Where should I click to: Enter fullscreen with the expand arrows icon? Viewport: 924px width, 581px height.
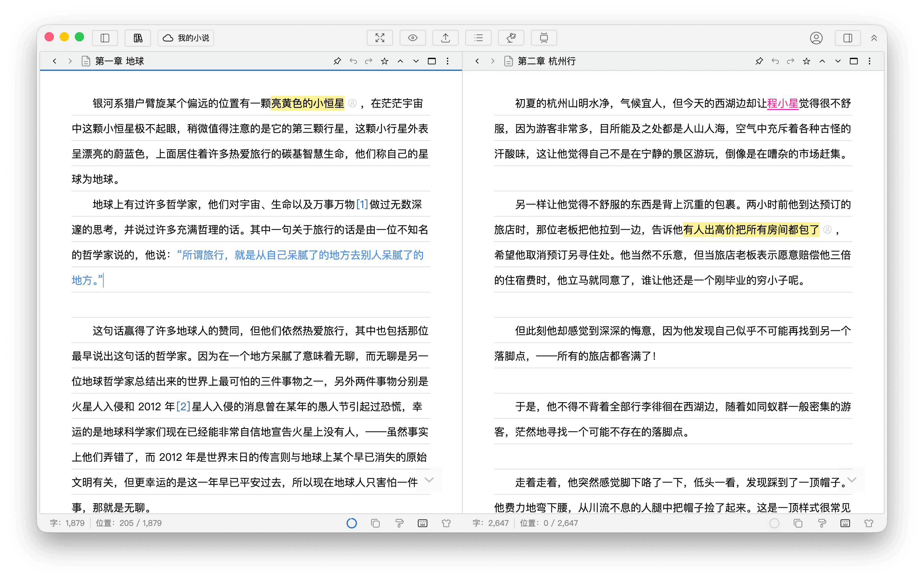[x=380, y=38]
